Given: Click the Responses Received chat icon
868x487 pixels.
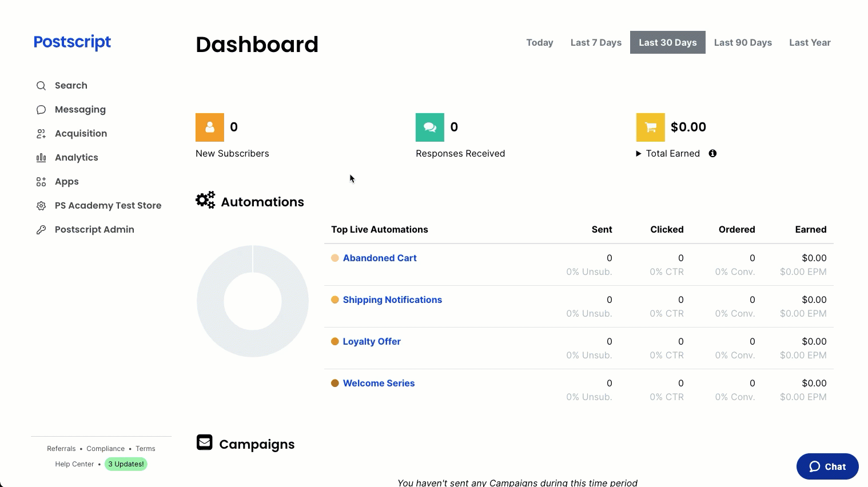Looking at the screenshot, I should 429,127.
